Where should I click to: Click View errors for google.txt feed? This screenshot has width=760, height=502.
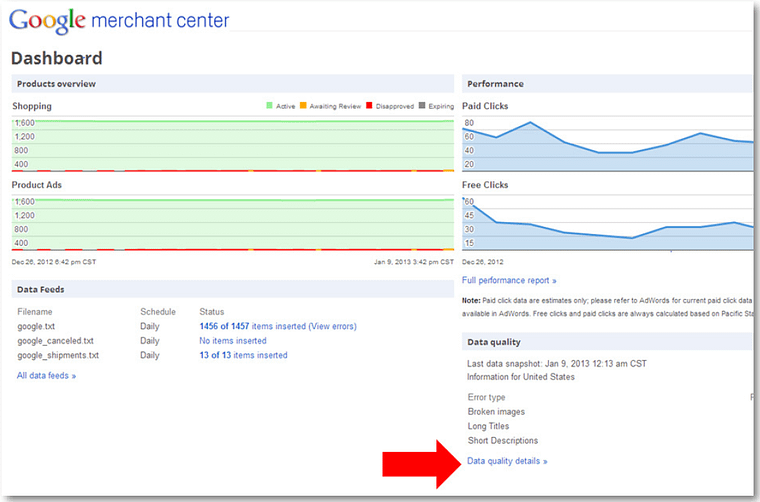tap(332, 326)
